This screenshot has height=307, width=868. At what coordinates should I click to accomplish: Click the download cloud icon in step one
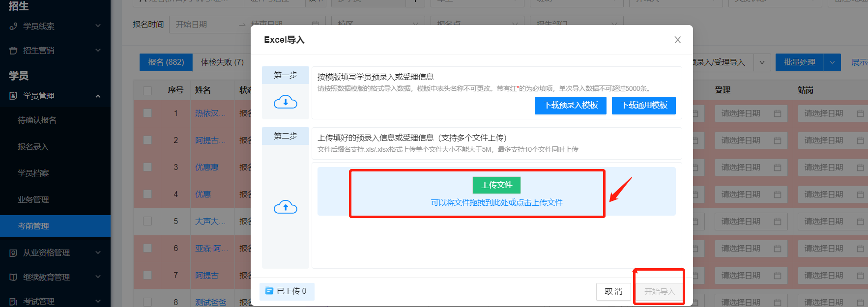pyautogui.click(x=285, y=102)
